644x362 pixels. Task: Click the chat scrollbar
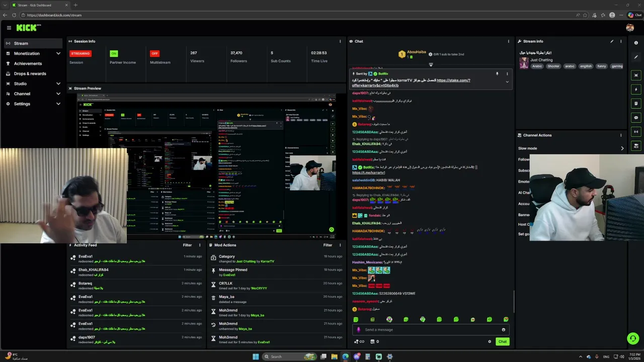tap(514, 302)
